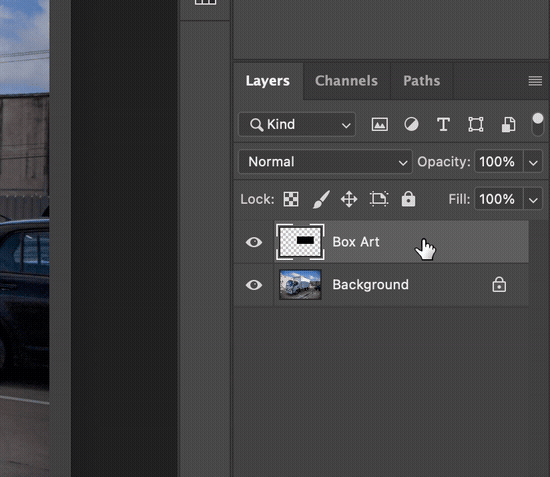
Task: Lock position move icon
Action: coord(349,199)
